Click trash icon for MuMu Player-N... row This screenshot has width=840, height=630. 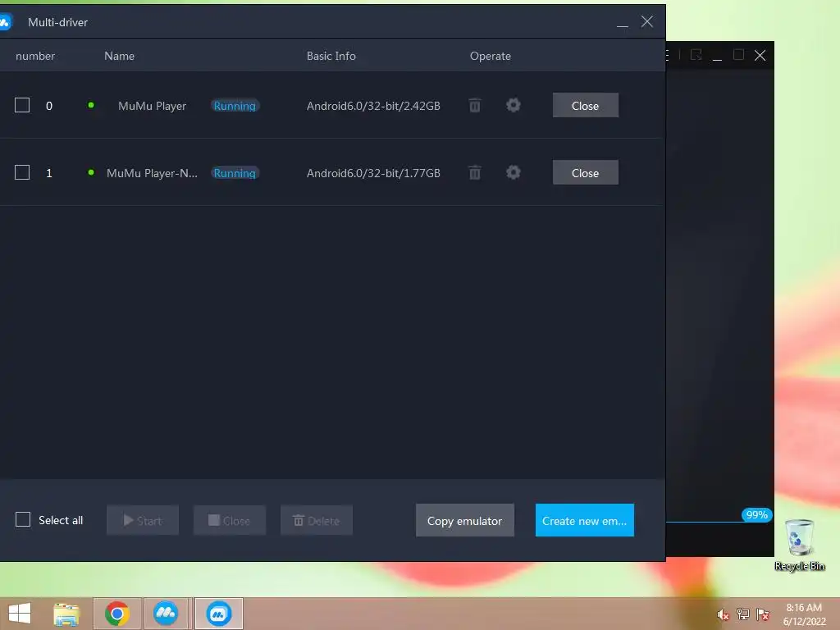tap(475, 172)
